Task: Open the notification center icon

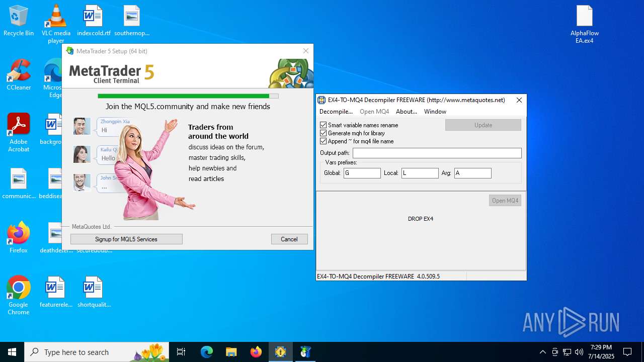Action: [627, 352]
